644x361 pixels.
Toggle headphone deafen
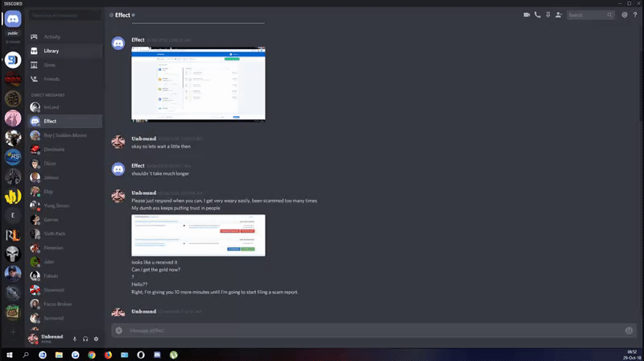tap(85, 339)
